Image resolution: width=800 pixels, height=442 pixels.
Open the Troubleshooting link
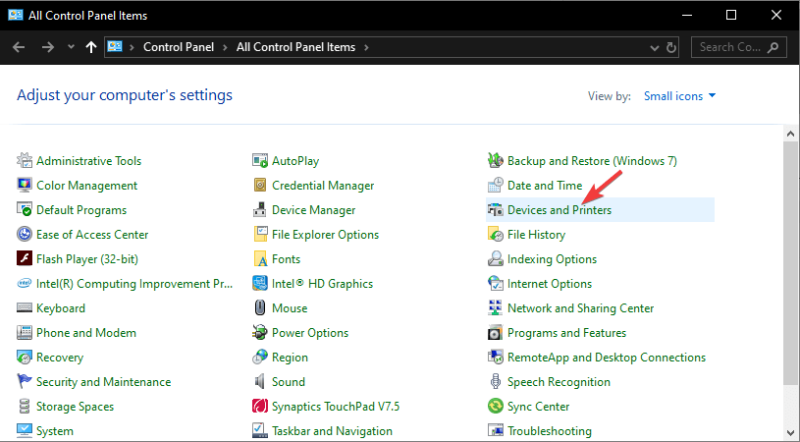(x=549, y=431)
